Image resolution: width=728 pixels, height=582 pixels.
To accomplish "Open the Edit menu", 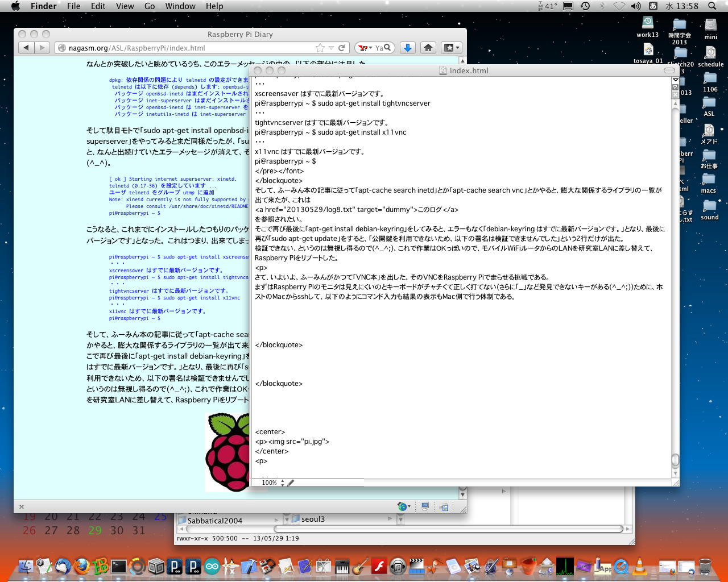I will [x=98, y=6].
